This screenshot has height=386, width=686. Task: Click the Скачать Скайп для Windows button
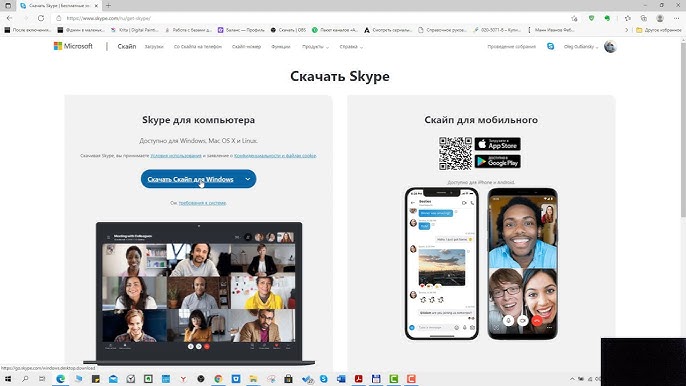tap(190, 179)
